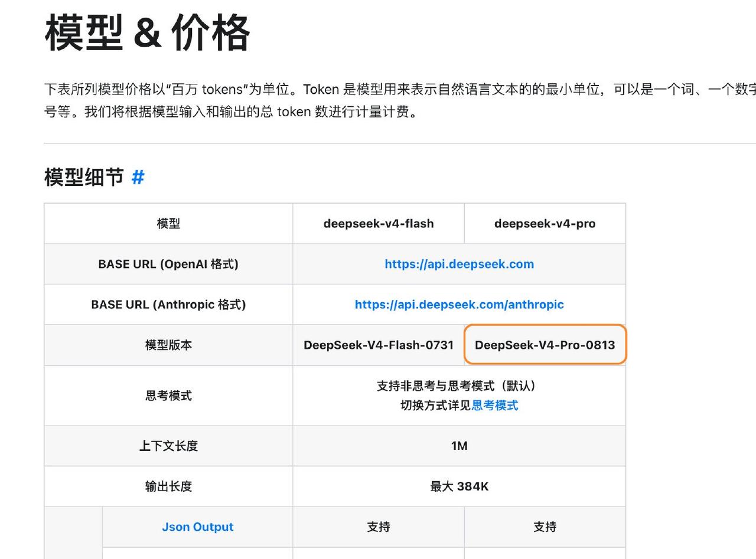This screenshot has height=559, width=756.
Task: Open the api.deepseek.com/anthropic link
Action: pyautogui.click(x=459, y=305)
